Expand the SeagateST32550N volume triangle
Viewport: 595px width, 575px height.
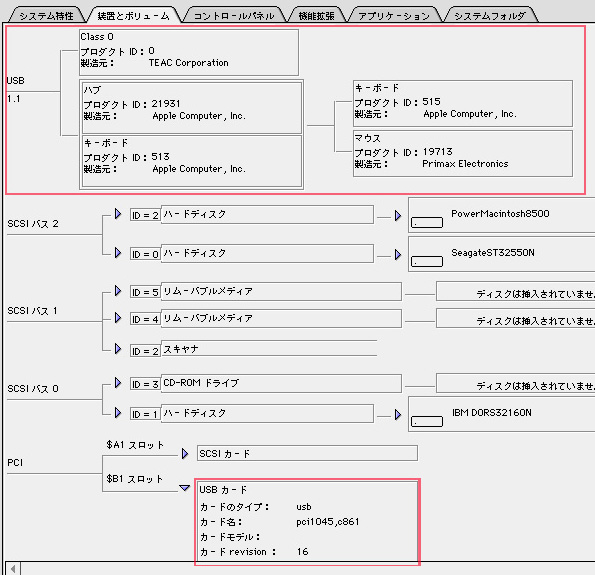tap(398, 255)
